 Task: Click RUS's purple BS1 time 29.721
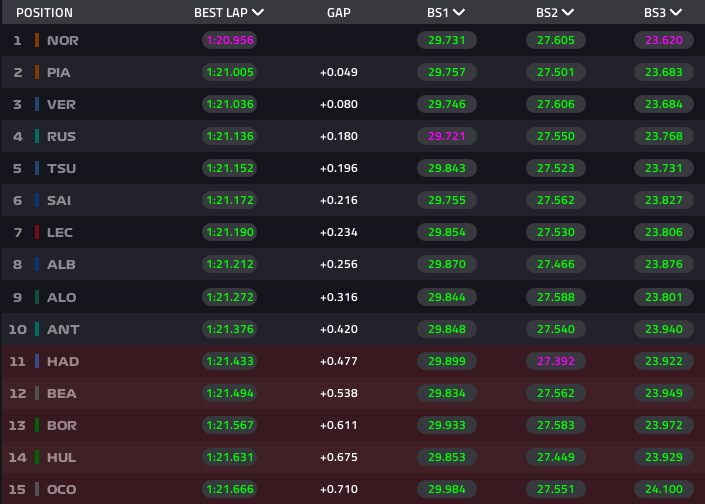[446, 136]
